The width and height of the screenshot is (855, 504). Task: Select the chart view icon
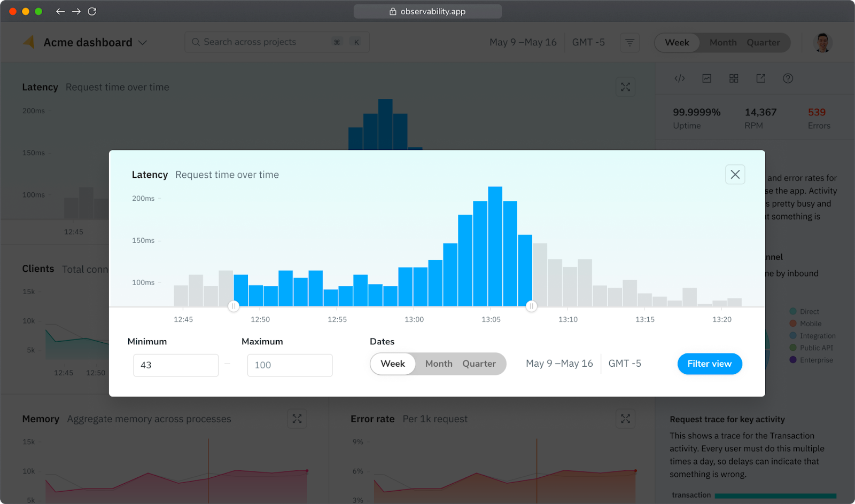706,78
